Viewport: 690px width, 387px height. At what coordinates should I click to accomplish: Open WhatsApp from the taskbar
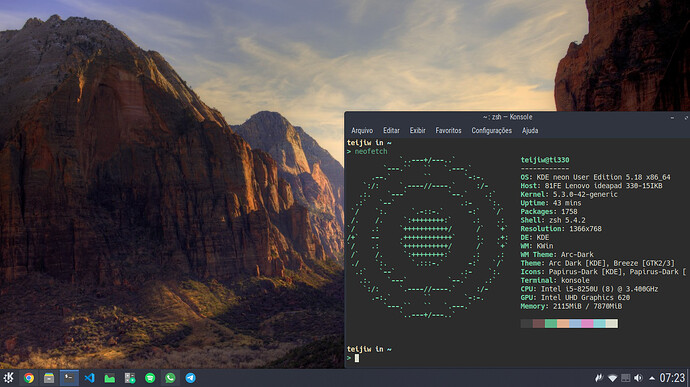click(170, 378)
